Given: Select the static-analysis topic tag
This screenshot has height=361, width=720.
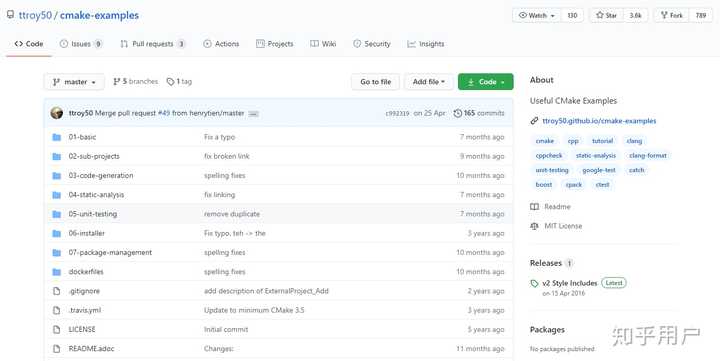Looking at the screenshot, I should pyautogui.click(x=596, y=156).
